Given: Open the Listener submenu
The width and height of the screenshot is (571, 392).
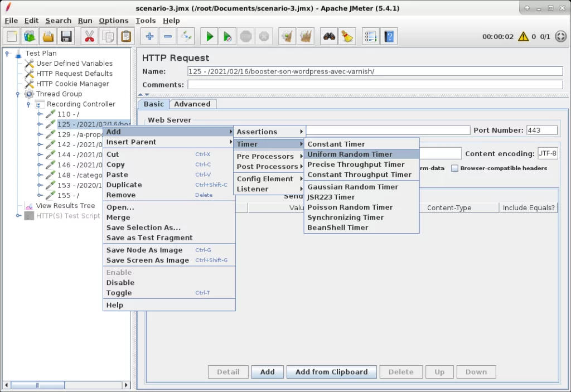Looking at the screenshot, I should 269,189.
